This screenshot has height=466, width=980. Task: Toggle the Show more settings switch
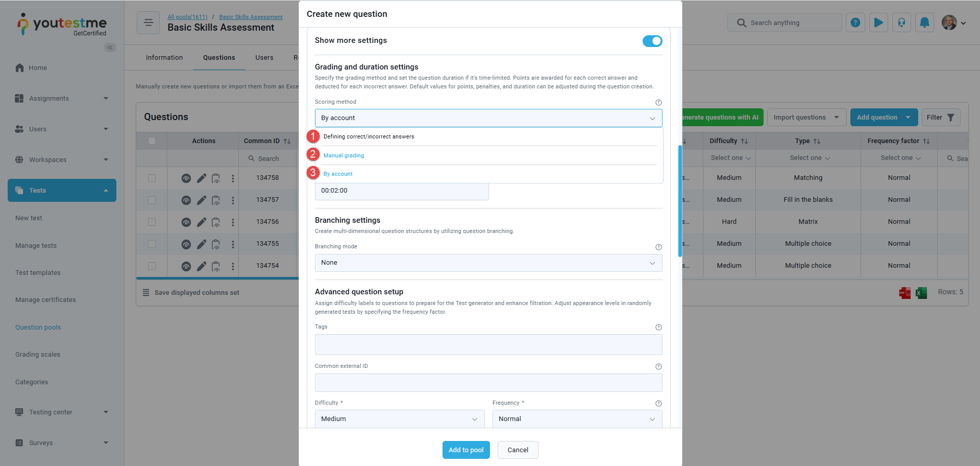(x=652, y=41)
